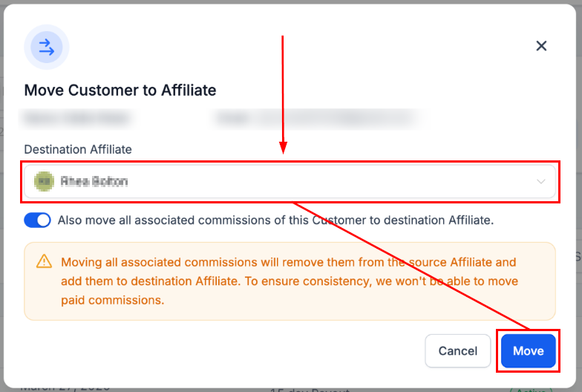The image size is (582, 392).
Task: Click the blurred email text under the heading
Action: coord(312,117)
